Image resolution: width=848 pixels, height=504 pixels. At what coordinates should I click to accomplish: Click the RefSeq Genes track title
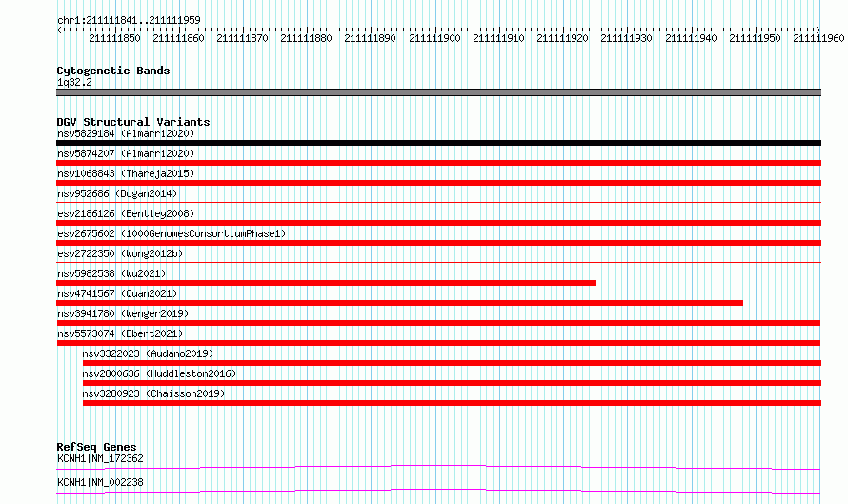[96, 447]
